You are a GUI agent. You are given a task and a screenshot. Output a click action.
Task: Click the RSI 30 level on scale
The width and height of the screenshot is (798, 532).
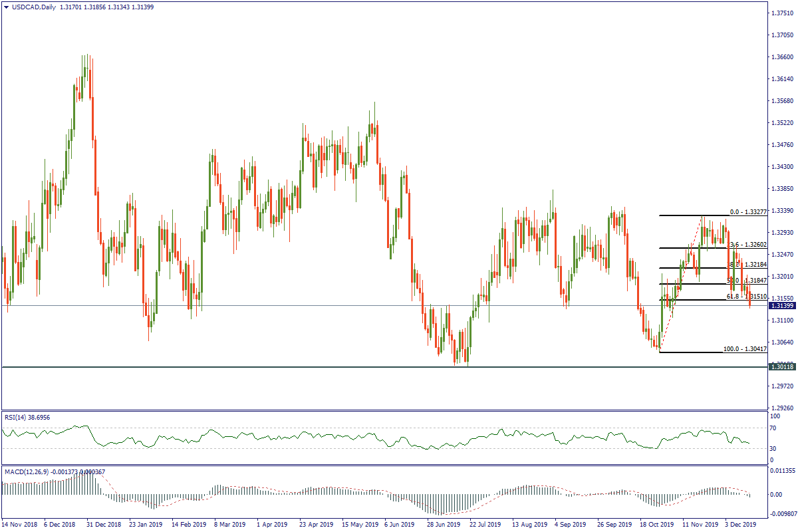coord(775,448)
